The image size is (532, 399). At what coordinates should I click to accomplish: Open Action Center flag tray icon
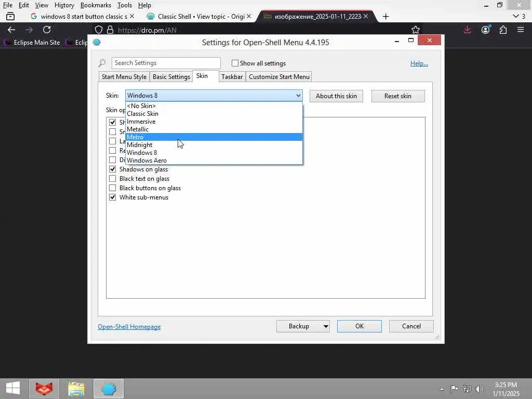tap(454, 389)
